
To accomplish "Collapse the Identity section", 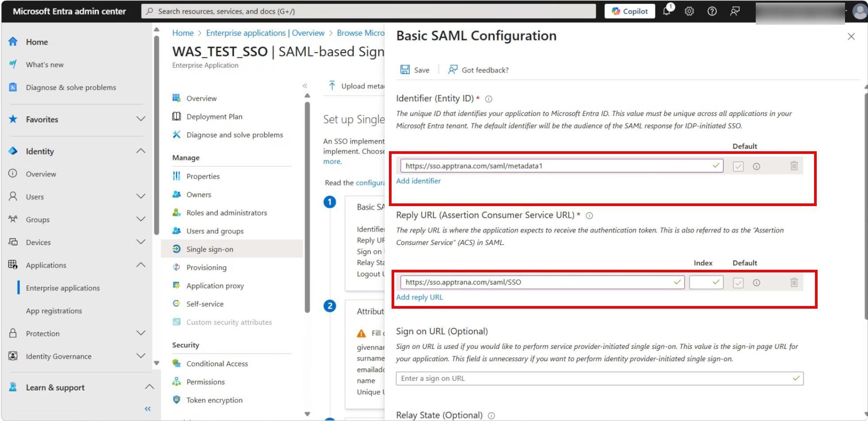I will (141, 151).
